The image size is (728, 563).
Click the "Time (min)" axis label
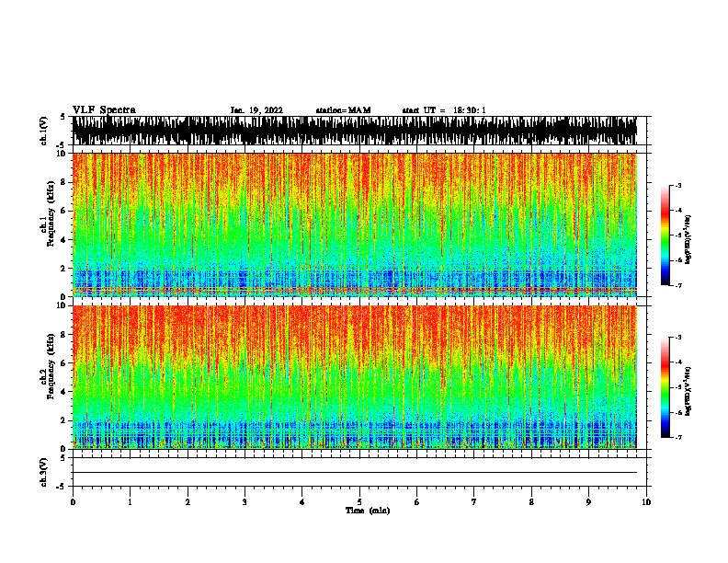(368, 511)
